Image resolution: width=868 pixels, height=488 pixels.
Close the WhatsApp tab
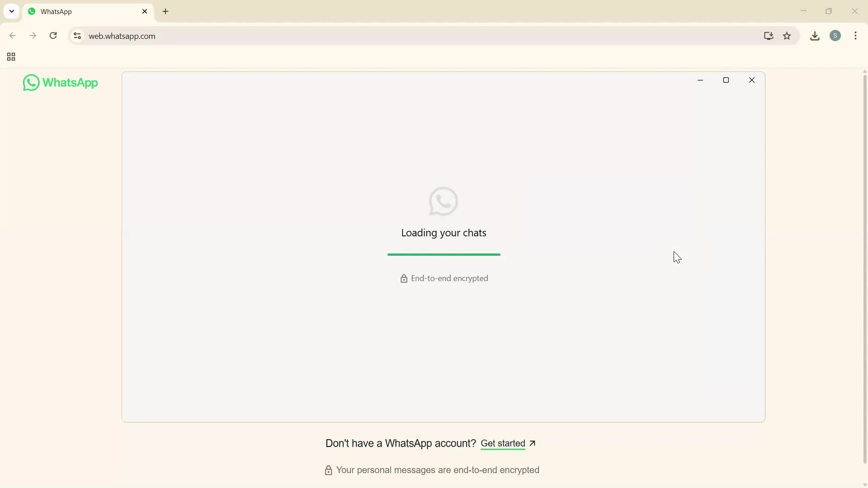click(145, 11)
